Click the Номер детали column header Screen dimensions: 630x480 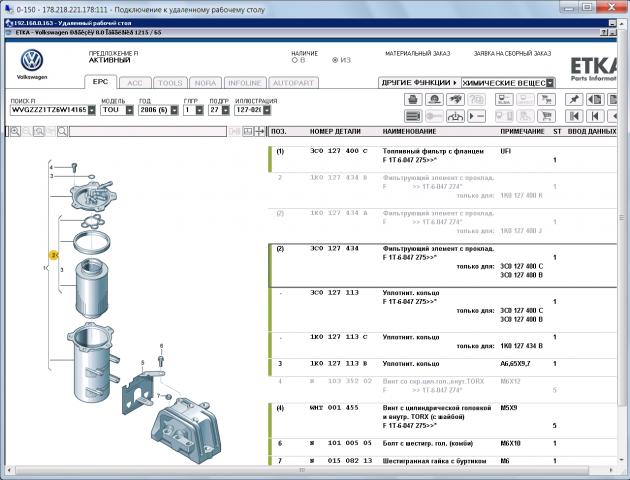click(335, 131)
